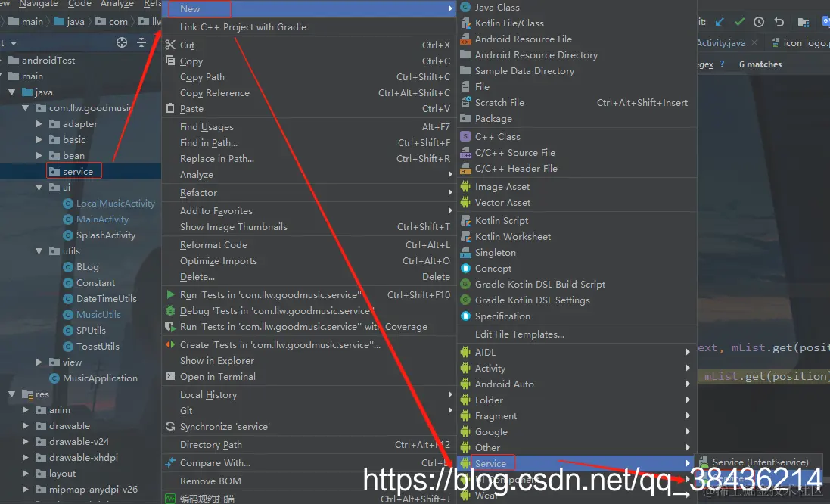Click the collapse all icon in project panel
The image size is (830, 504).
pos(141,42)
